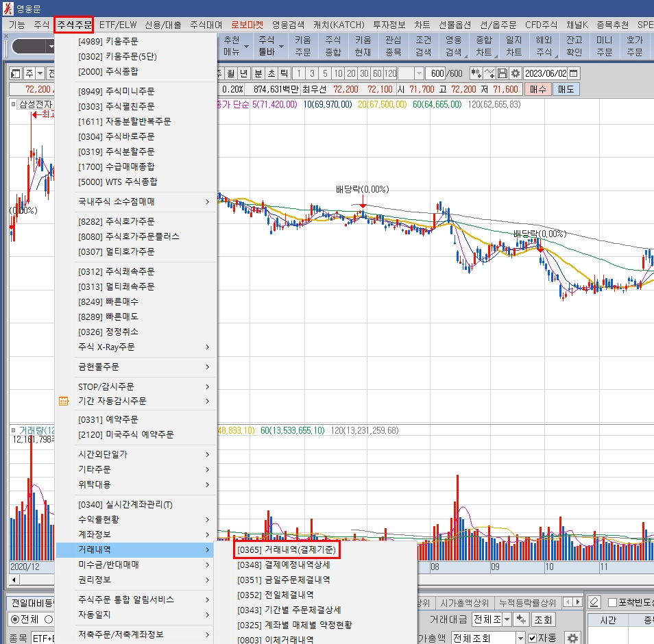The image size is (654, 644).
Task: Open the chart window layout icon
Action: pyautogui.click(x=16, y=74)
